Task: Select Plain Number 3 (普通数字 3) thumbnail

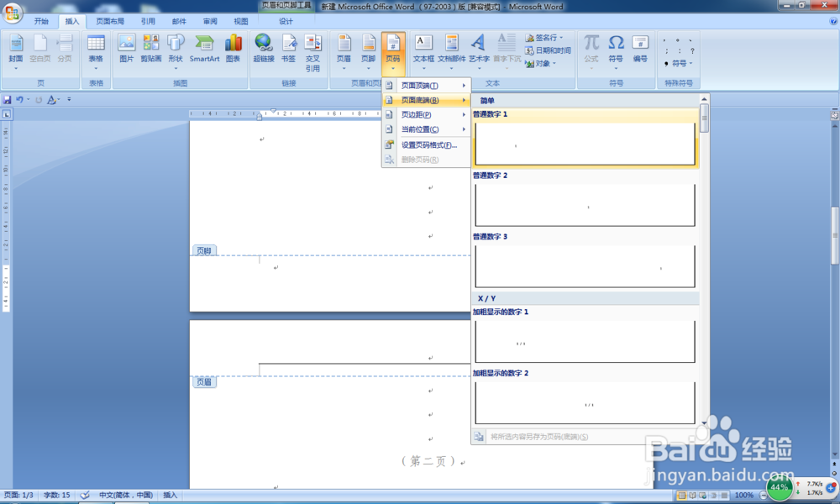Action: (585, 266)
